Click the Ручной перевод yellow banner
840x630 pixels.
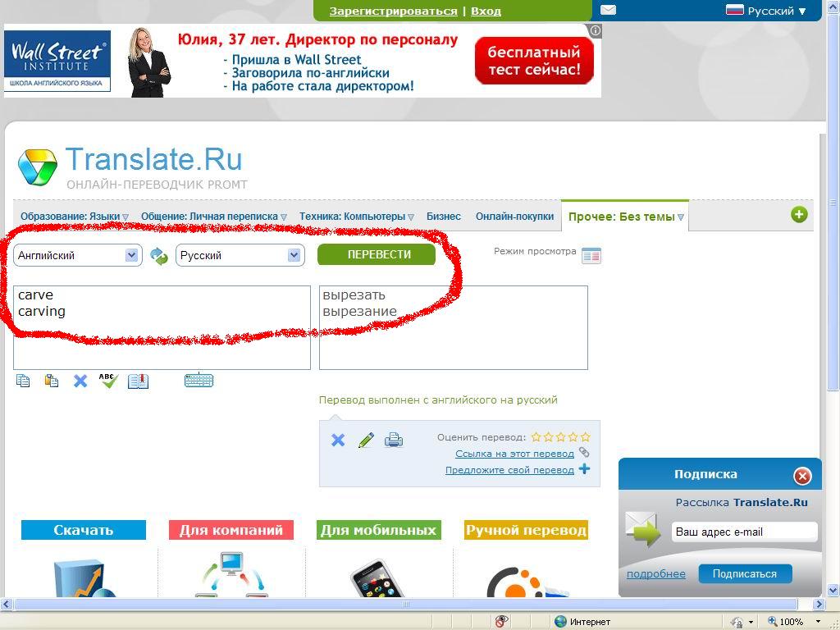point(526,530)
